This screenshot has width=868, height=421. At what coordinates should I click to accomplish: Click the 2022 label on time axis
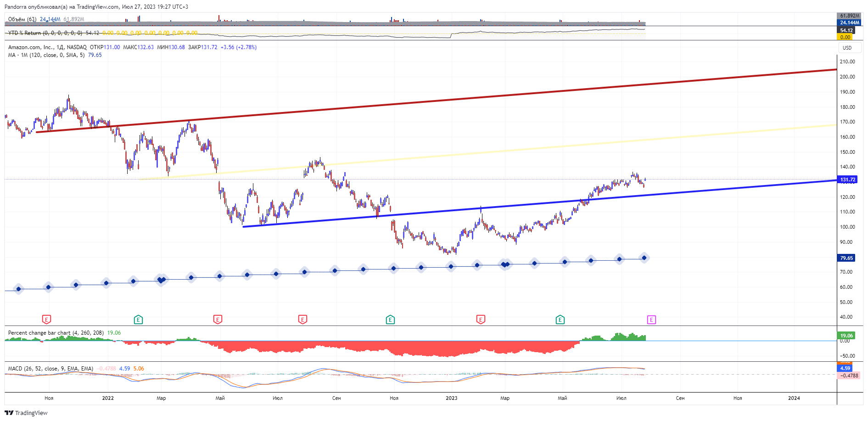click(x=108, y=398)
